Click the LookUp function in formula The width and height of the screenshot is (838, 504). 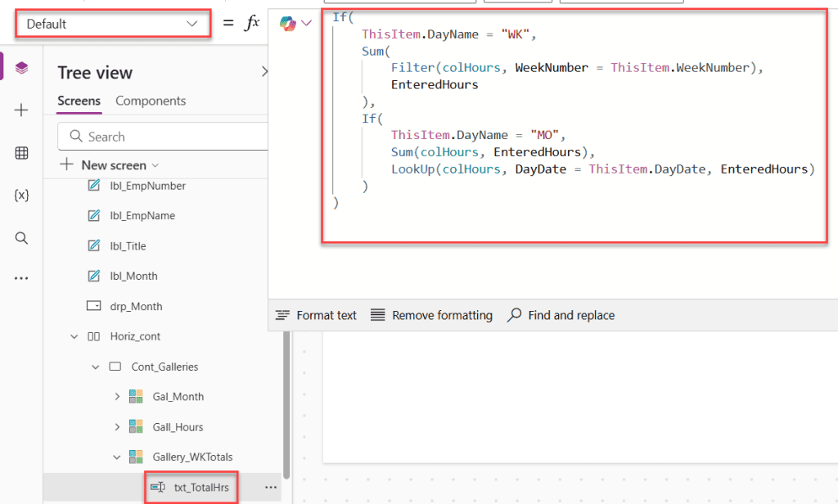pos(413,169)
